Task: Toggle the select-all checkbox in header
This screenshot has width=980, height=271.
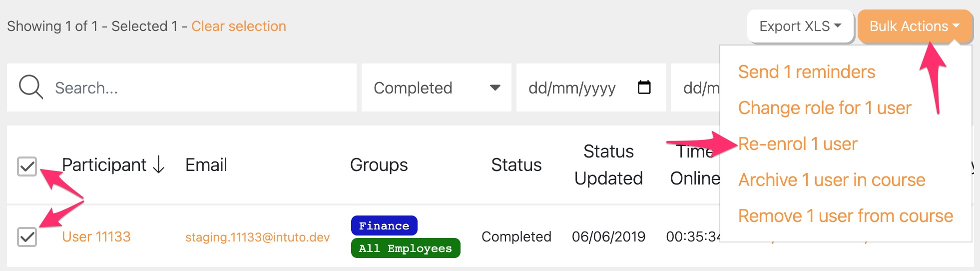Action: click(x=27, y=166)
